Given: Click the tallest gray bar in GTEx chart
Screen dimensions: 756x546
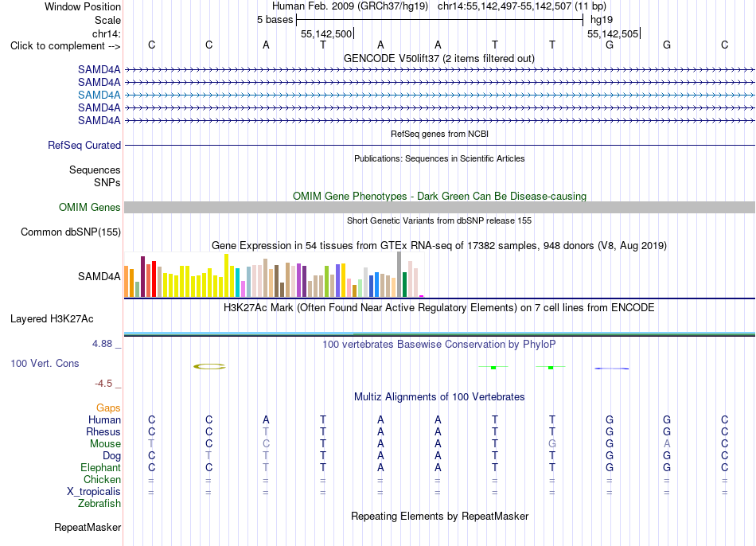Looking at the screenshot, I should pyautogui.click(x=399, y=275).
